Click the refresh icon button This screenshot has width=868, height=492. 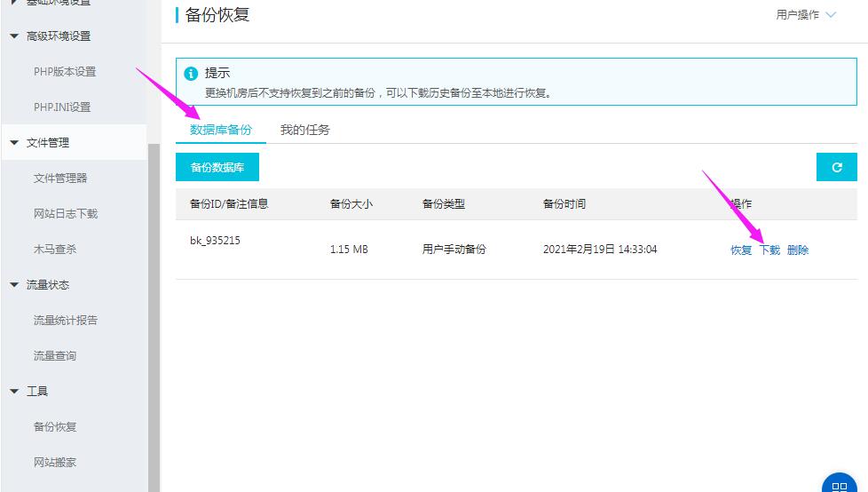point(836,167)
